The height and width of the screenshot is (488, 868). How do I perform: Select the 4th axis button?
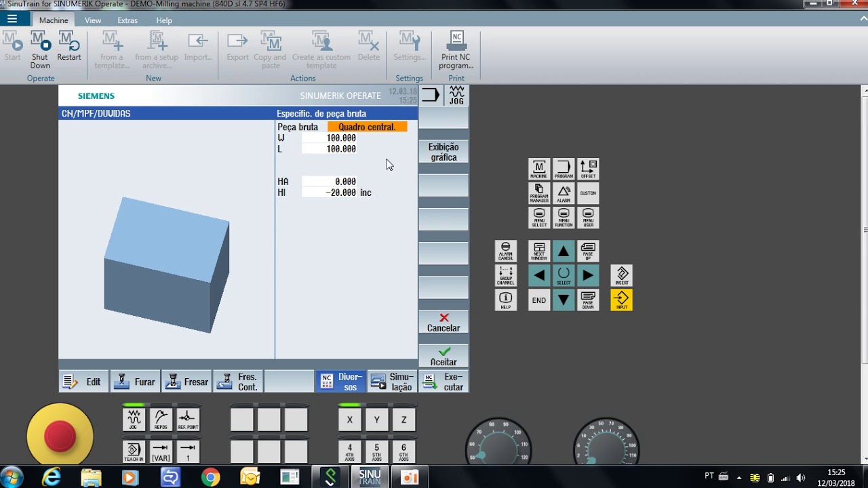click(x=350, y=451)
